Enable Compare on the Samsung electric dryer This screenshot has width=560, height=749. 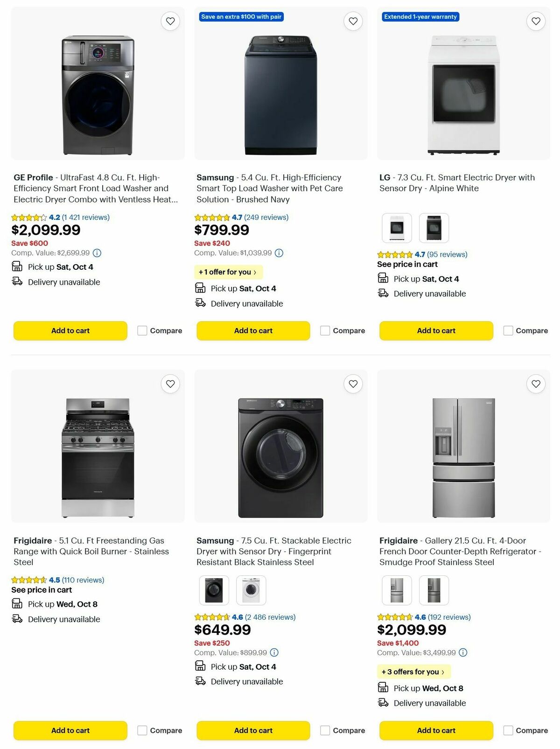324,730
